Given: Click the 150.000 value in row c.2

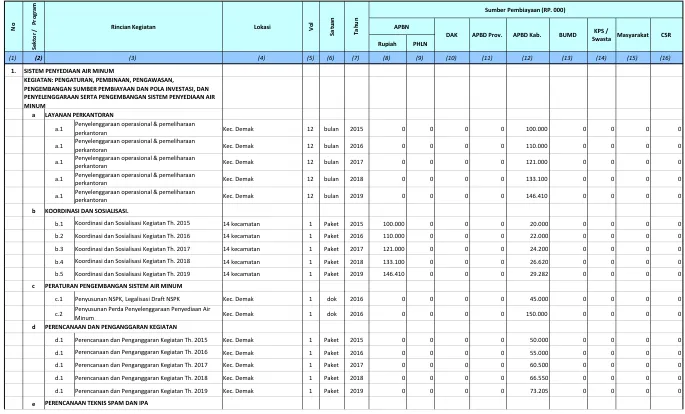Looking at the screenshot, I should tap(536, 314).
